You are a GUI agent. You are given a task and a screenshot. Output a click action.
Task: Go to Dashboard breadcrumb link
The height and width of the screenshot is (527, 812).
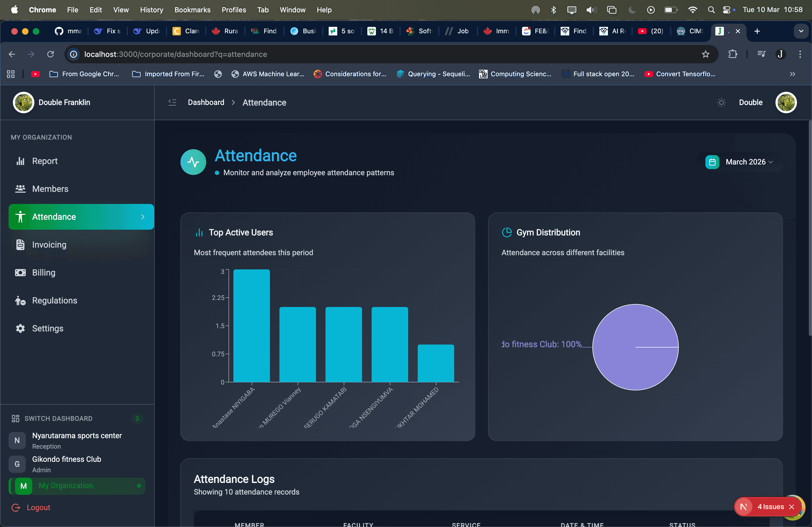pyautogui.click(x=206, y=102)
